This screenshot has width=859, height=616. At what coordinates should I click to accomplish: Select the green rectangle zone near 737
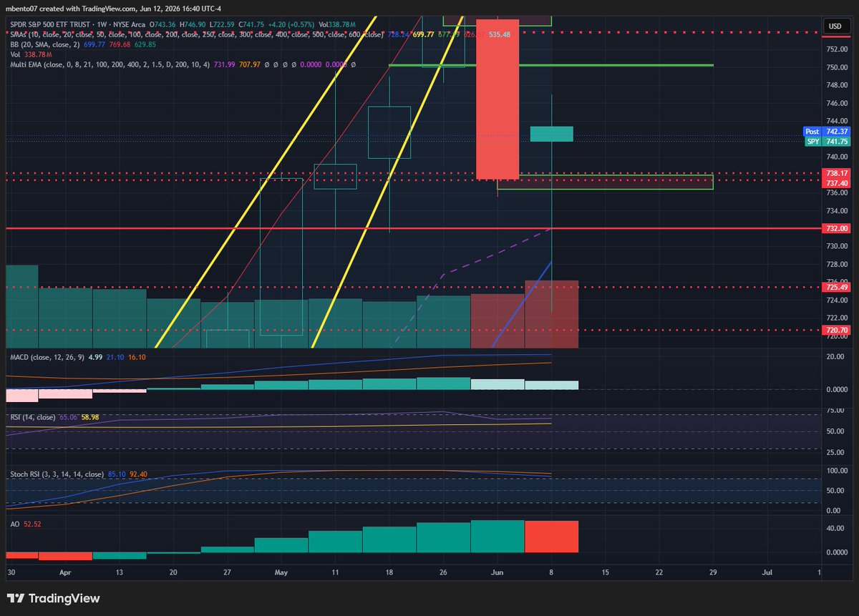click(x=606, y=182)
